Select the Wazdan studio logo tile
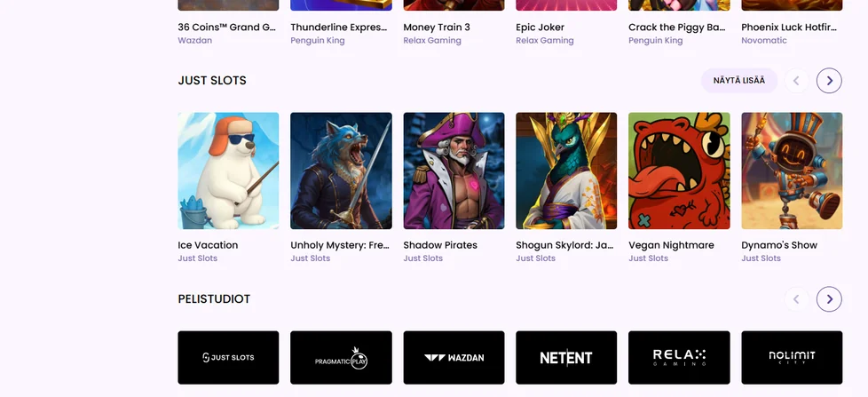Viewport: 868px width, 397px height. (454, 358)
